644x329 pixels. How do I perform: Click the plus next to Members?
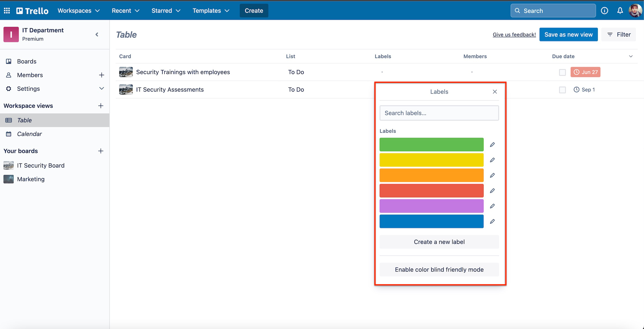[x=101, y=75]
